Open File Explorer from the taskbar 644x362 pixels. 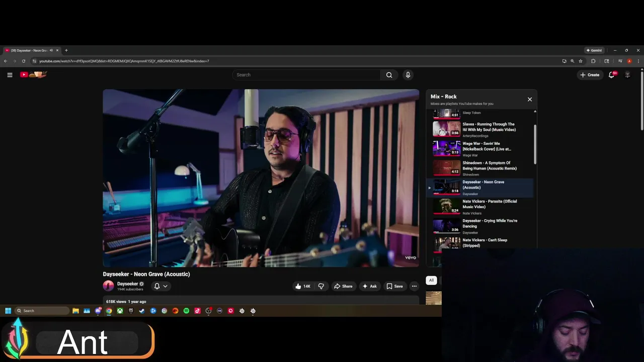75,311
